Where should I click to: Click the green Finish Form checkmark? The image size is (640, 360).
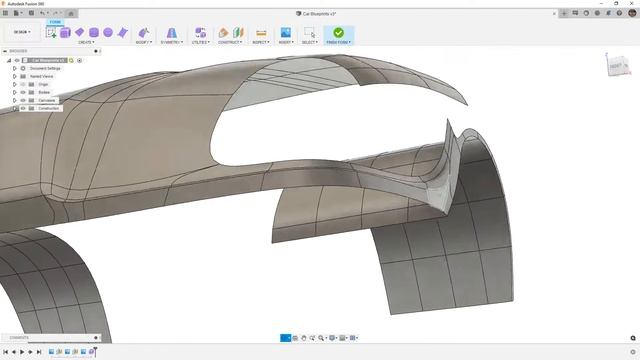tap(338, 32)
